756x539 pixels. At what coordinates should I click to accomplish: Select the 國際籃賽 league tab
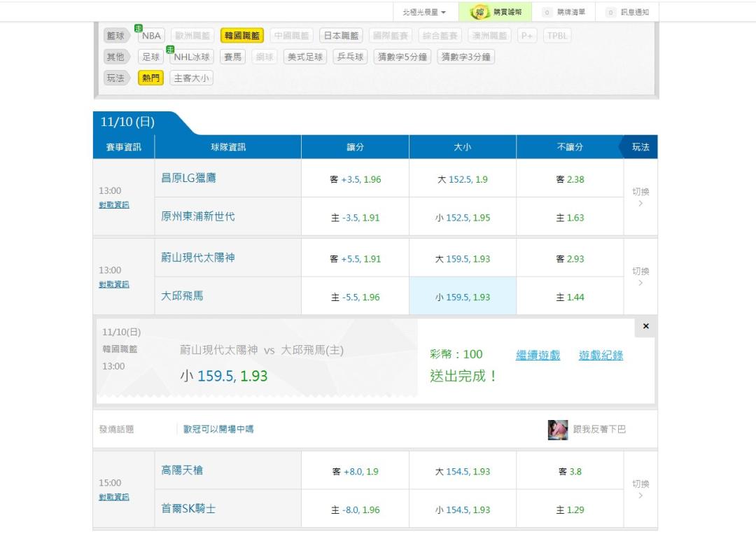click(x=391, y=36)
